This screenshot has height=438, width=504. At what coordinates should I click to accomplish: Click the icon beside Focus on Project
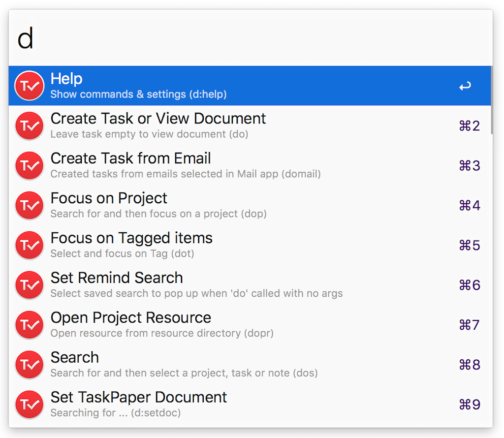tap(30, 206)
